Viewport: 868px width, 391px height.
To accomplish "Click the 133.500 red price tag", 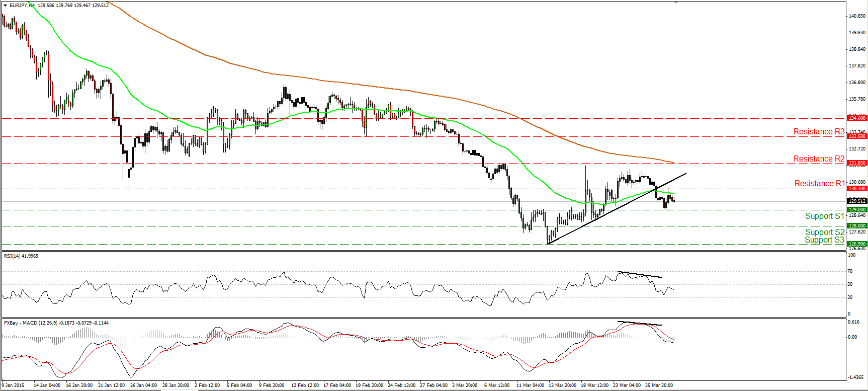I will pos(857,136).
